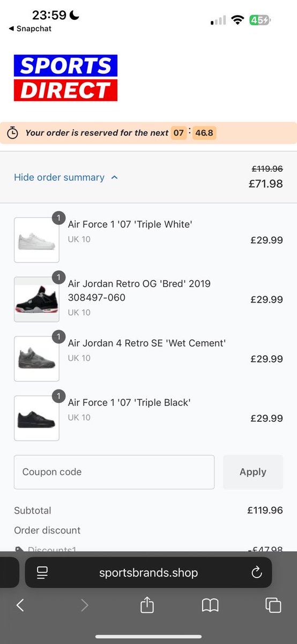
Task: Show all Safari tabs icon
Action: pos(273,605)
